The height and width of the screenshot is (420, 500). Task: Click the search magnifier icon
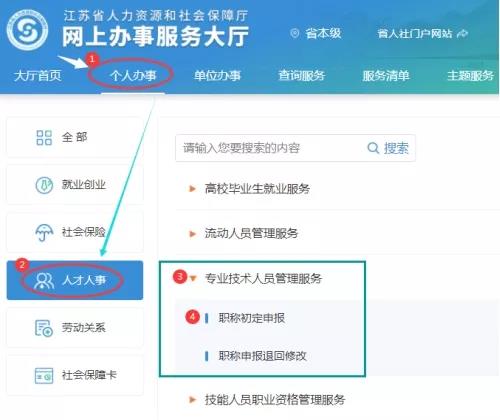[x=373, y=148]
